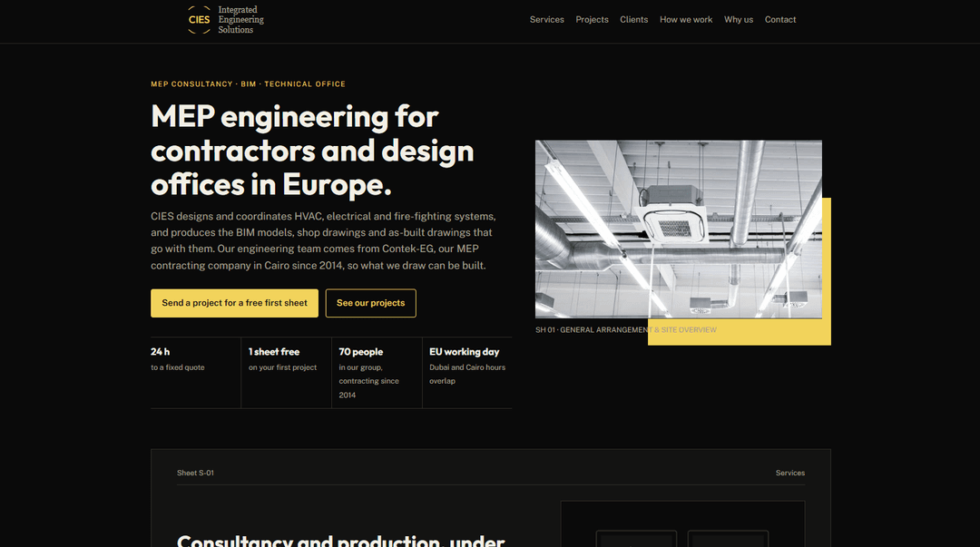Click the See our projects button

(x=370, y=303)
